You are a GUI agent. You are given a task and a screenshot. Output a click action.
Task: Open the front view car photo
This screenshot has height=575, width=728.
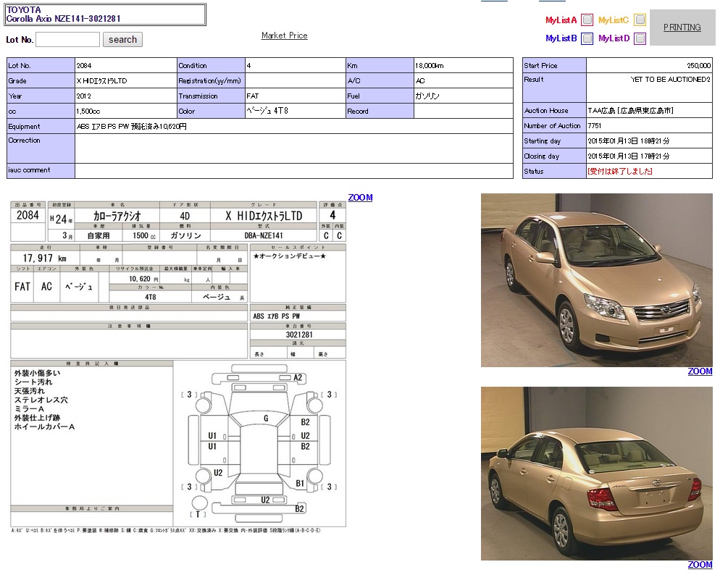point(596,280)
